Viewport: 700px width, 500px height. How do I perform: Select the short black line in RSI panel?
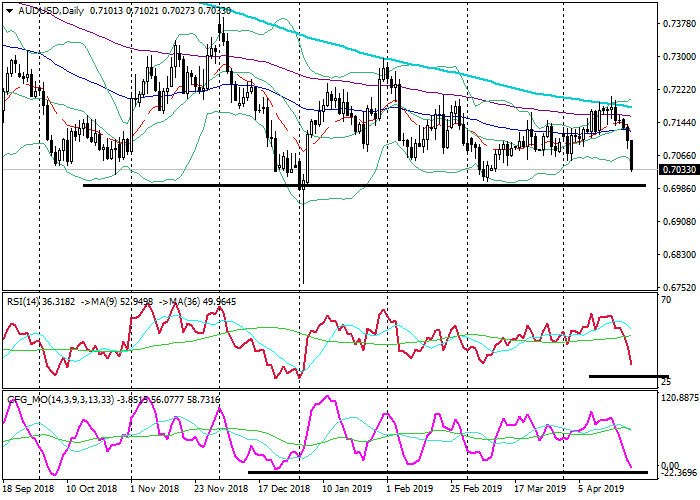click(x=628, y=376)
